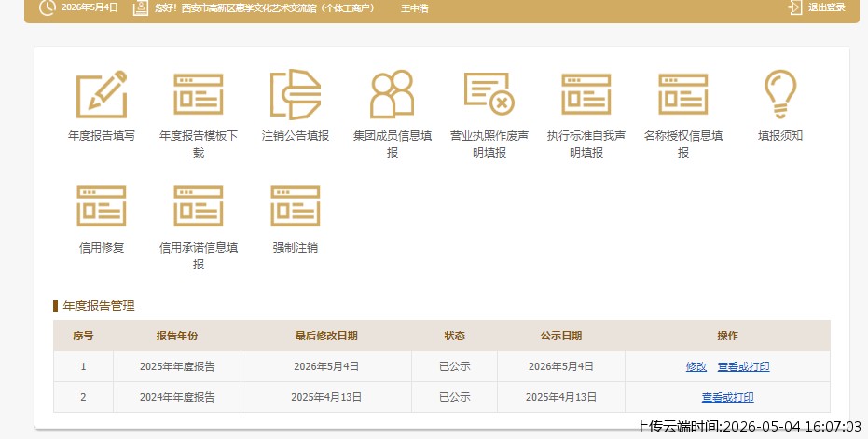
Task: Open the 年度报告填写 pencil icon
Action: tap(102, 94)
